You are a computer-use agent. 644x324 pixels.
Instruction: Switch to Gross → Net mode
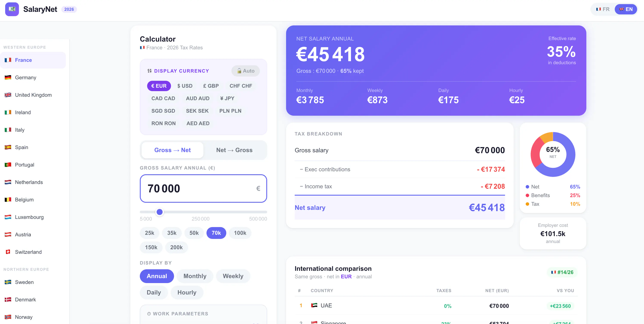point(173,150)
